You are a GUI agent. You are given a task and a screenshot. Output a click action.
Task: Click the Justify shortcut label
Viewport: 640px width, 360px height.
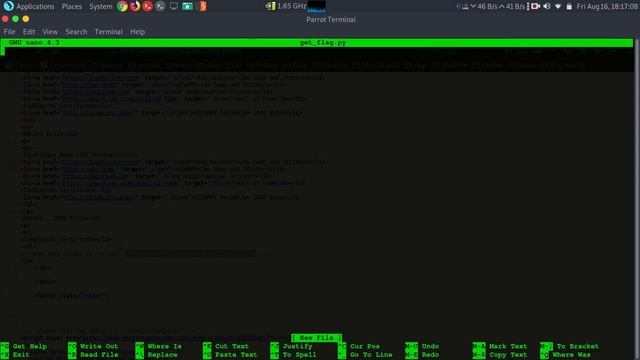(x=298, y=346)
